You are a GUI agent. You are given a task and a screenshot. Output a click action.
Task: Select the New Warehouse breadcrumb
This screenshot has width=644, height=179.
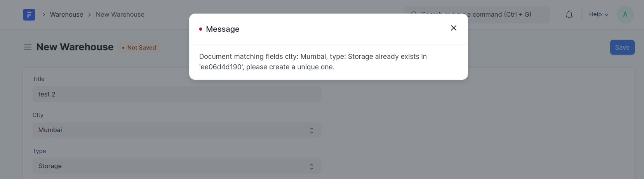coord(120,15)
